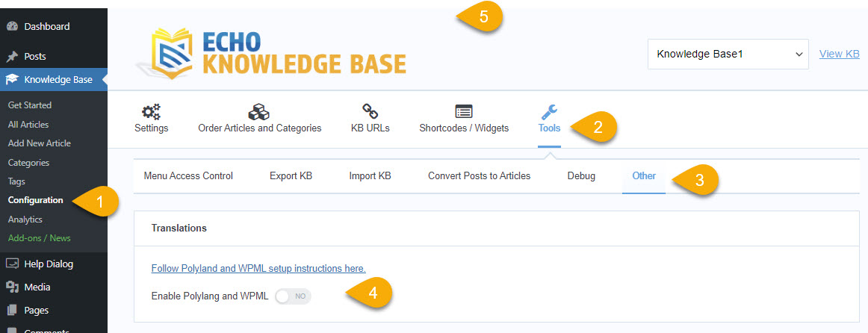Screen dimensions: 868x333
Task: Click the Media icon in sidebar
Action: [12, 287]
